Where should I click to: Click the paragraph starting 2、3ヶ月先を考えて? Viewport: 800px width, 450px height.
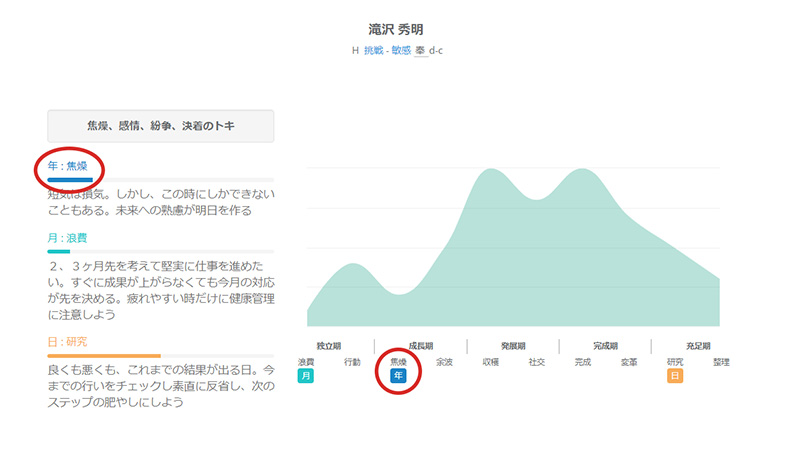click(x=161, y=290)
